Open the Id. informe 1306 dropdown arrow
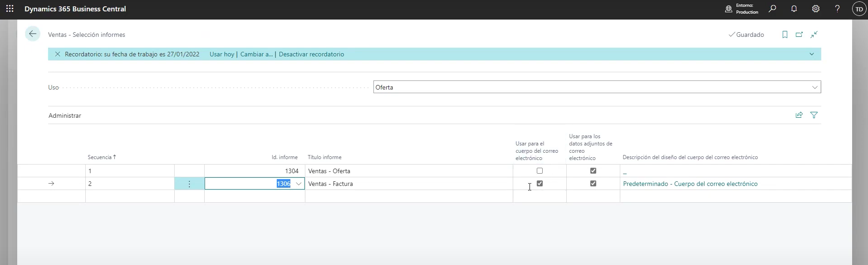The width and height of the screenshot is (868, 265). [299, 184]
